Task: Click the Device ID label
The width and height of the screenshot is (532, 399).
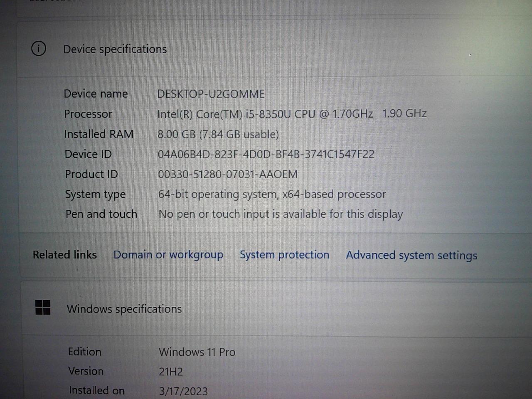Action: 88,154
